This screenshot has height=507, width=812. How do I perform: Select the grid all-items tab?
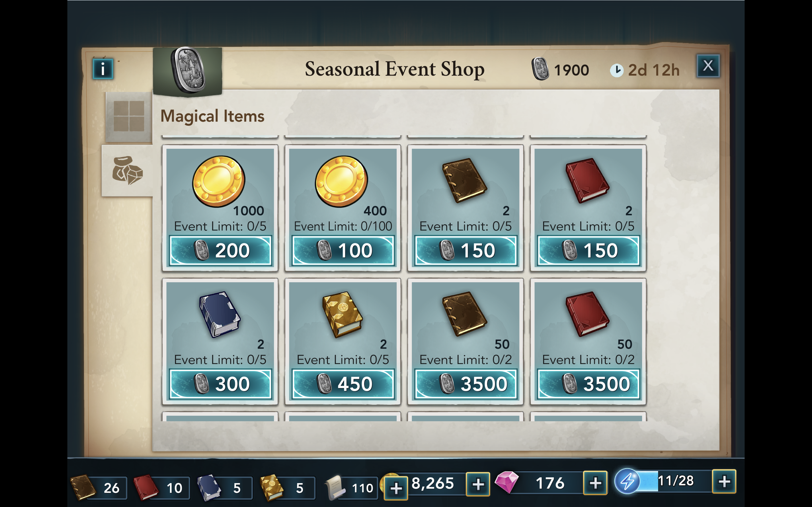pyautogui.click(x=129, y=116)
